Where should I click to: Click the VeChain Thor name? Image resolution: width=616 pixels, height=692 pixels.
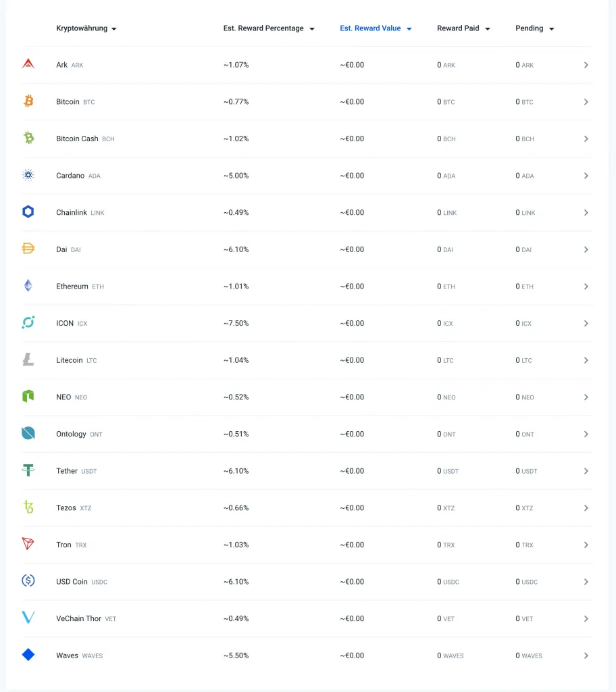pos(78,618)
